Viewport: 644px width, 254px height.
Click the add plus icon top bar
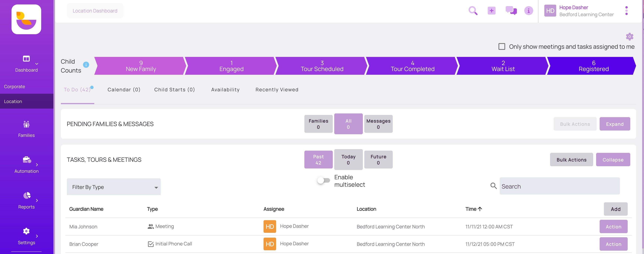point(492,10)
